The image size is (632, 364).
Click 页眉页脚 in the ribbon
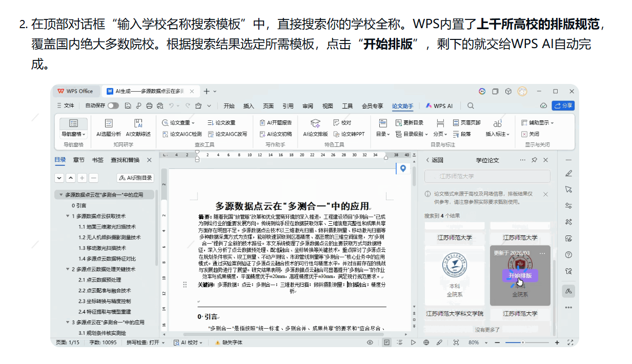tap(467, 123)
